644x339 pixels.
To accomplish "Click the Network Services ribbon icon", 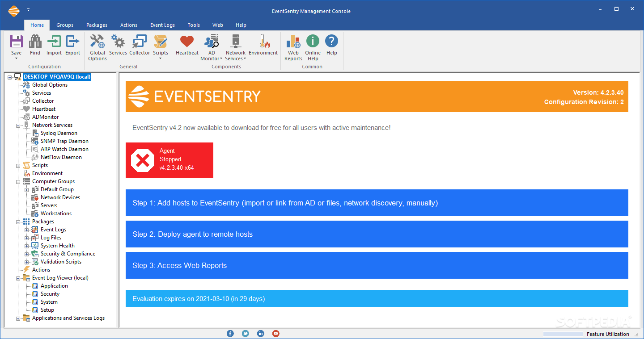I will coord(236,42).
